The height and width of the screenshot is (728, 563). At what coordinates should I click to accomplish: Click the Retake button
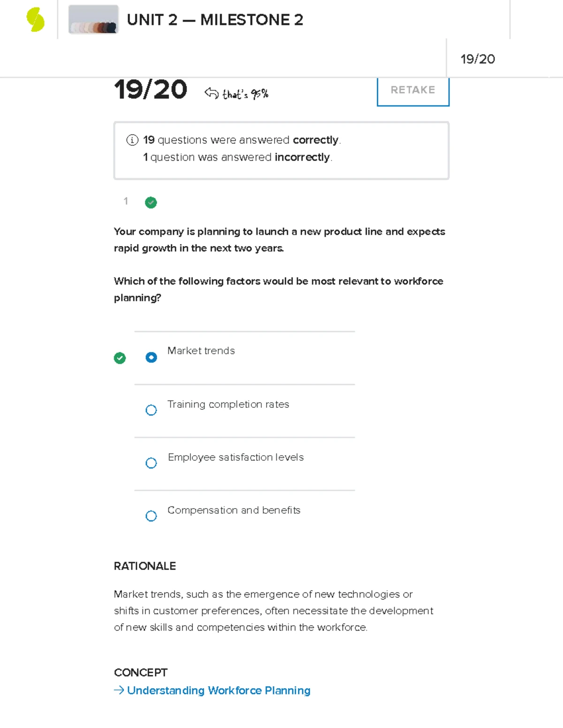click(413, 90)
